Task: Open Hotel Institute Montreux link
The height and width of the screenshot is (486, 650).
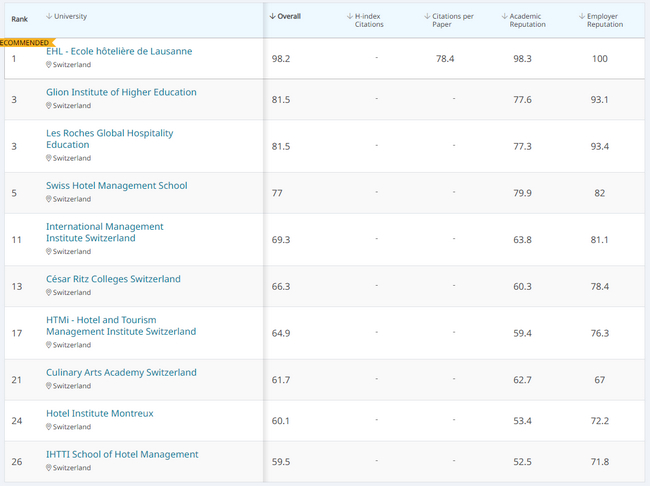Action: pyautogui.click(x=99, y=413)
